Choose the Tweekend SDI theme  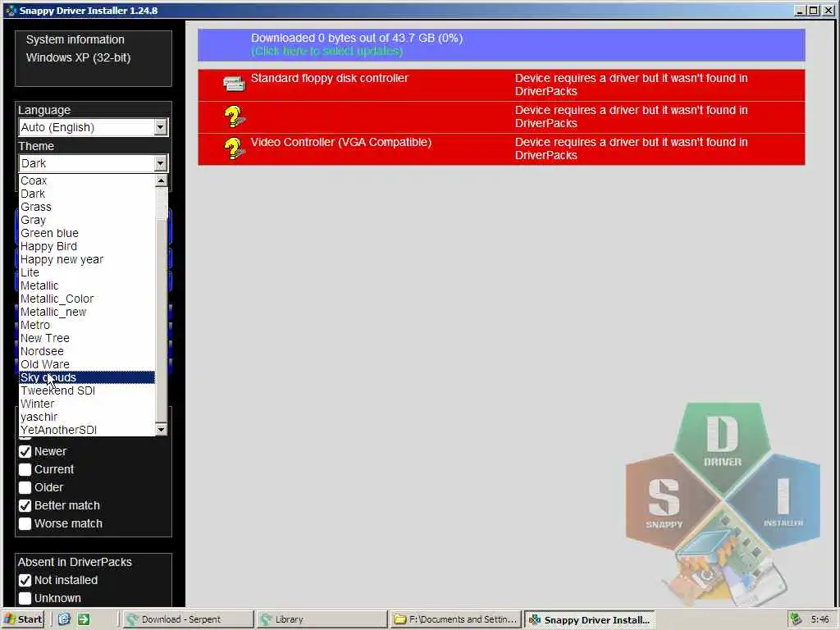(87, 390)
